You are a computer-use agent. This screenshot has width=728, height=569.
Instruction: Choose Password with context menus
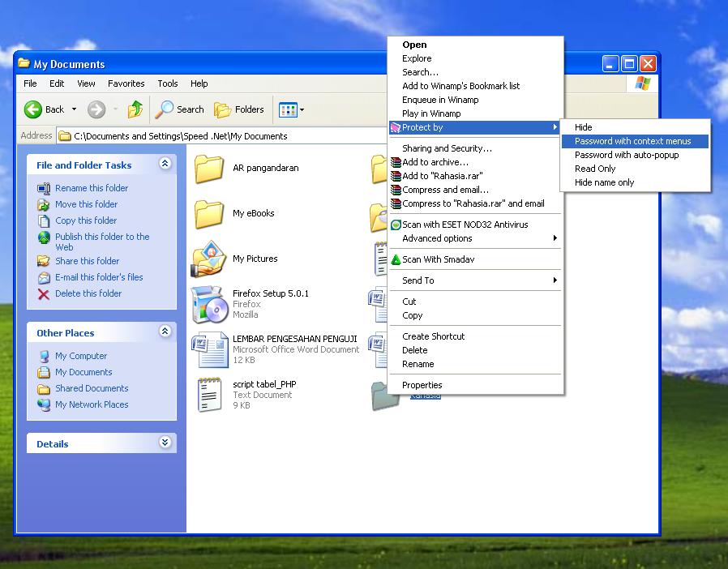click(633, 141)
